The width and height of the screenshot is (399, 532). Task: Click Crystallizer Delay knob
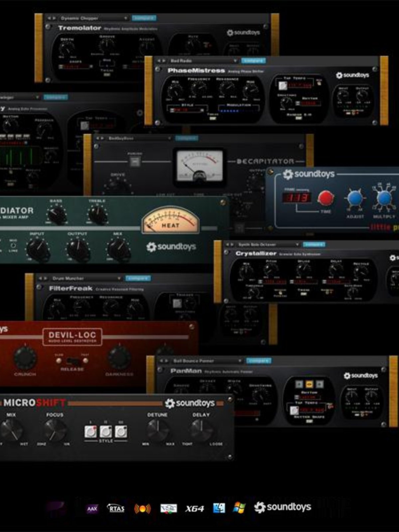click(x=336, y=270)
